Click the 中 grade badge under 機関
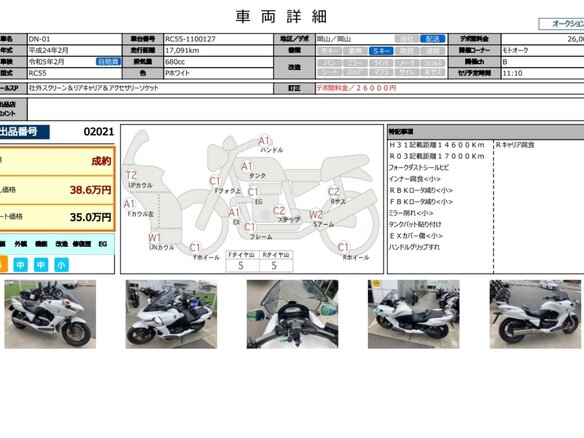Image resolution: width=584 pixels, height=438 pixels. coord(41,265)
